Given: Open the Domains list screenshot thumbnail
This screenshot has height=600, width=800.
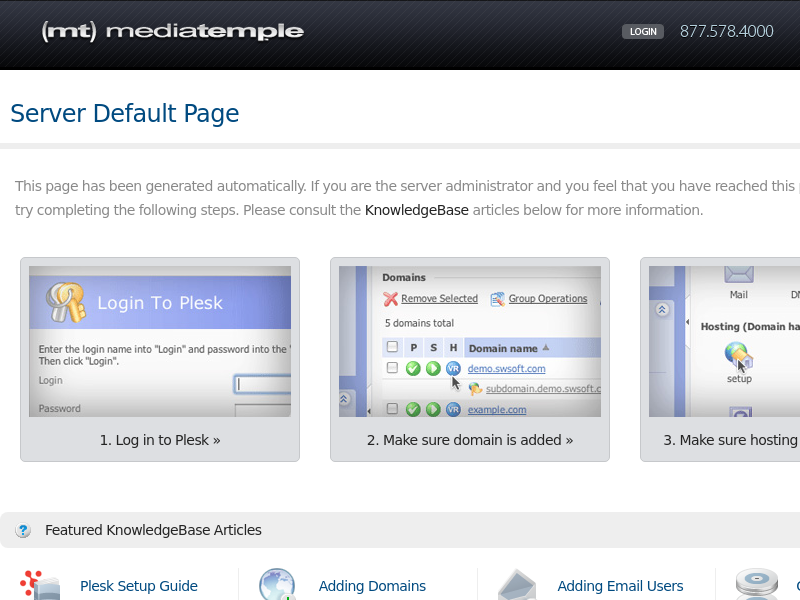Looking at the screenshot, I should click(469, 341).
